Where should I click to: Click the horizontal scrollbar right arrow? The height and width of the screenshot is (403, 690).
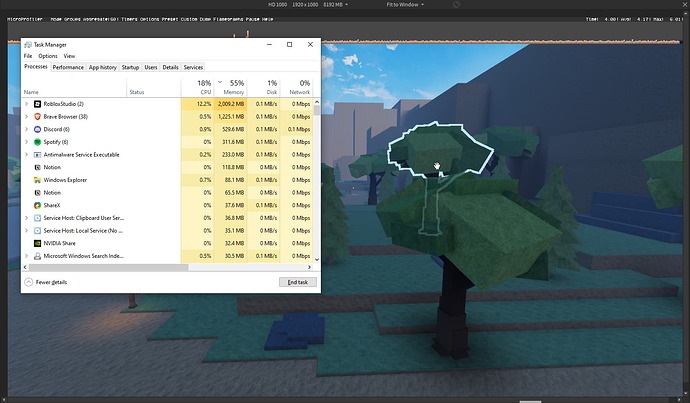point(309,267)
